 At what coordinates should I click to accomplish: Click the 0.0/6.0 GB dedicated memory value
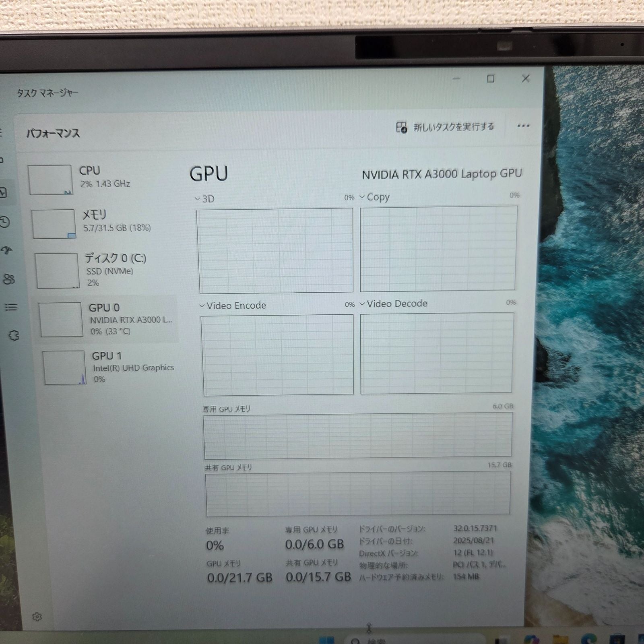coord(315,544)
